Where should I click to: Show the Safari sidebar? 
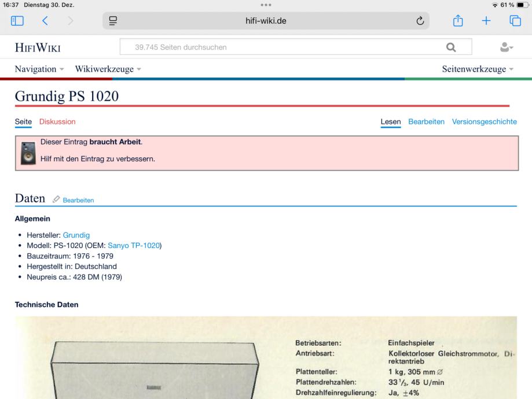coord(17,21)
